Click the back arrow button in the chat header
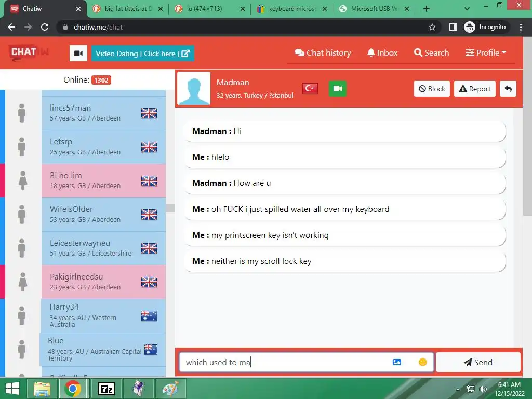The image size is (532, 399). coord(508,89)
